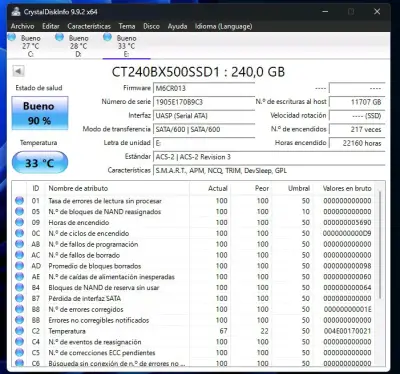The height and width of the screenshot is (374, 400).
Task: Click the status orb of attribute AB
Action: tap(19, 244)
